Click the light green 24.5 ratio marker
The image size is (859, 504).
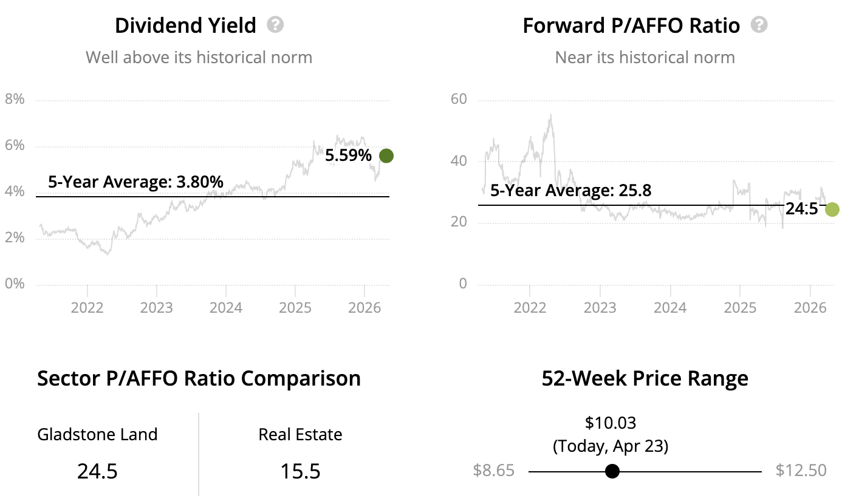832,209
